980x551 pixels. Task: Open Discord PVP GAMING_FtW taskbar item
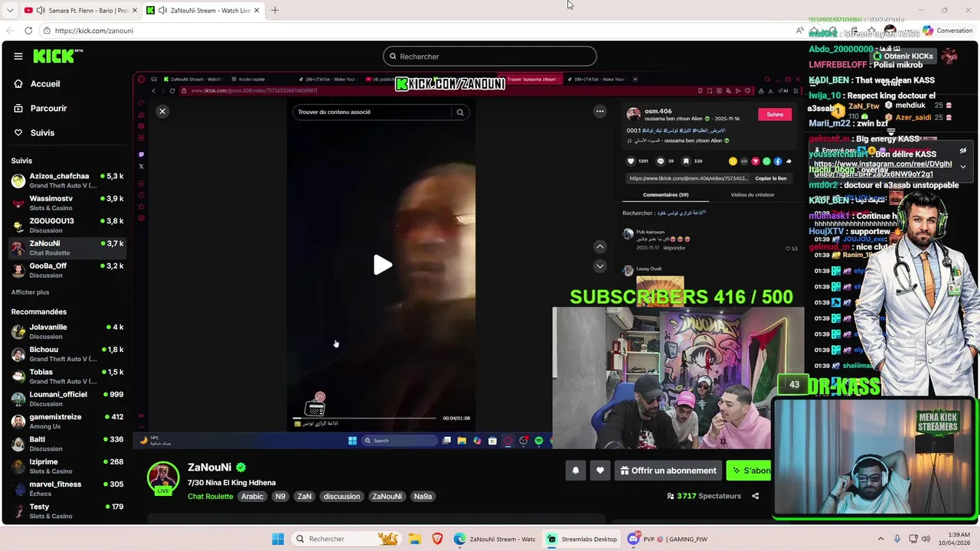pos(668,539)
